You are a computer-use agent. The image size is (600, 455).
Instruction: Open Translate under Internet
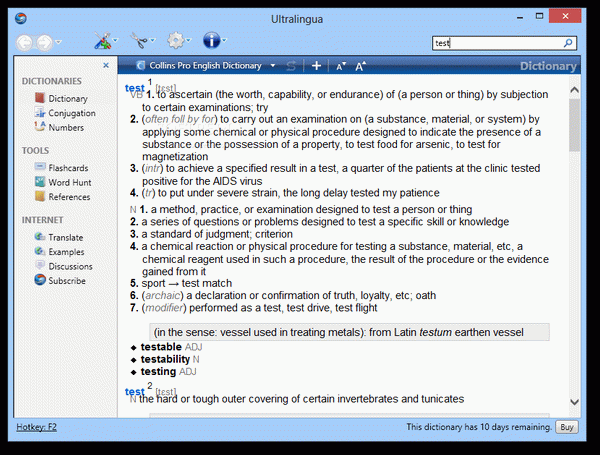pos(65,238)
